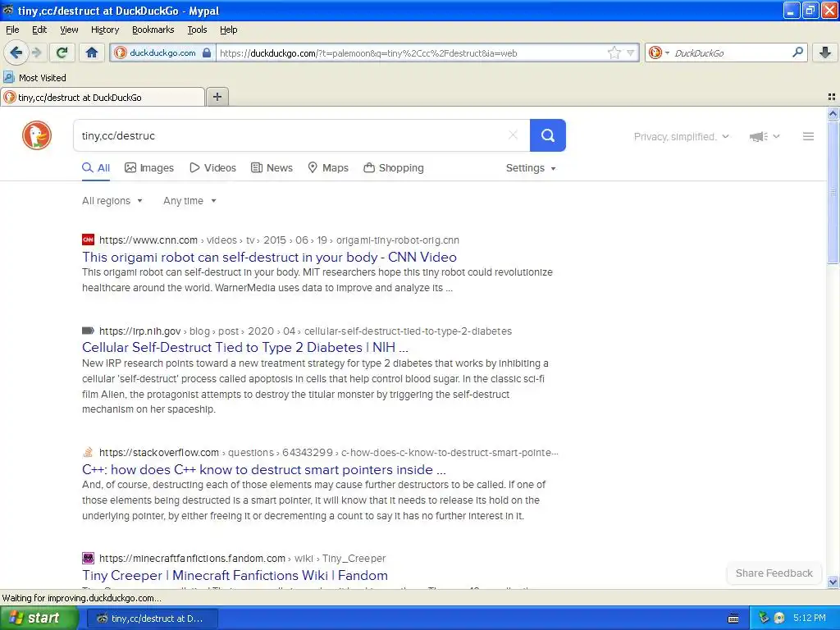The width and height of the screenshot is (840, 630).
Task: Switch to Maps results
Action: click(x=328, y=168)
